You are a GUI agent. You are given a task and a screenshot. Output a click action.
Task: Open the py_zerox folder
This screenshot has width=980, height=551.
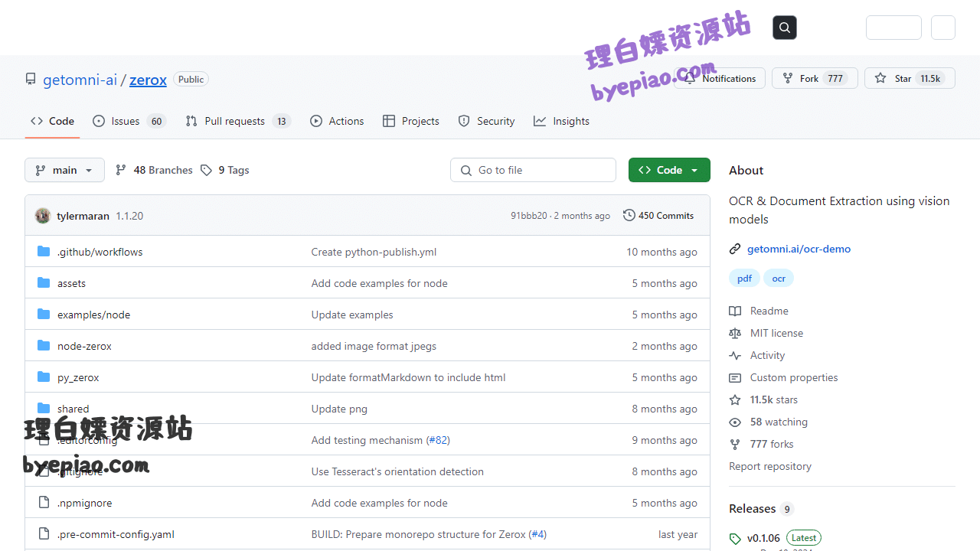78,377
